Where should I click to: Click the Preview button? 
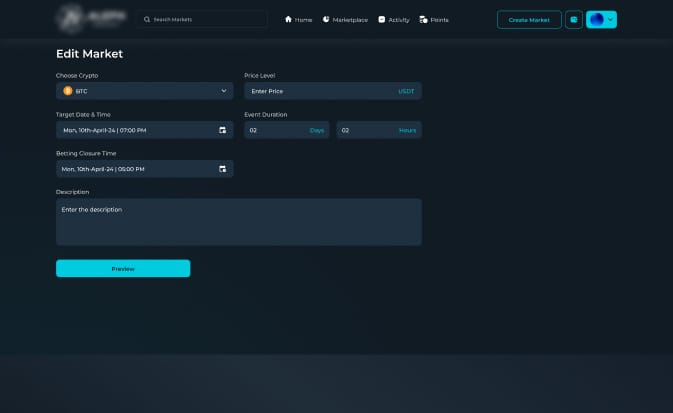[x=123, y=268]
